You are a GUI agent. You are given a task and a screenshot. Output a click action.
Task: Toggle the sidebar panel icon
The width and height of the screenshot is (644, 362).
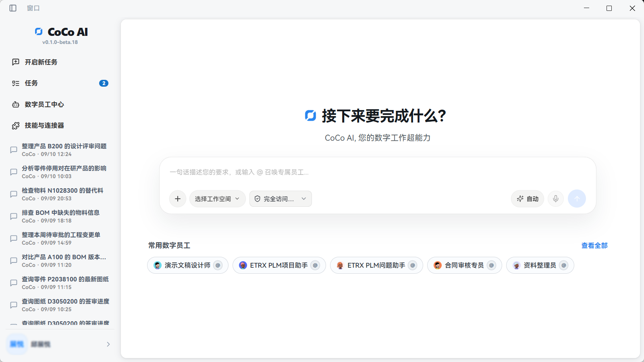click(13, 8)
